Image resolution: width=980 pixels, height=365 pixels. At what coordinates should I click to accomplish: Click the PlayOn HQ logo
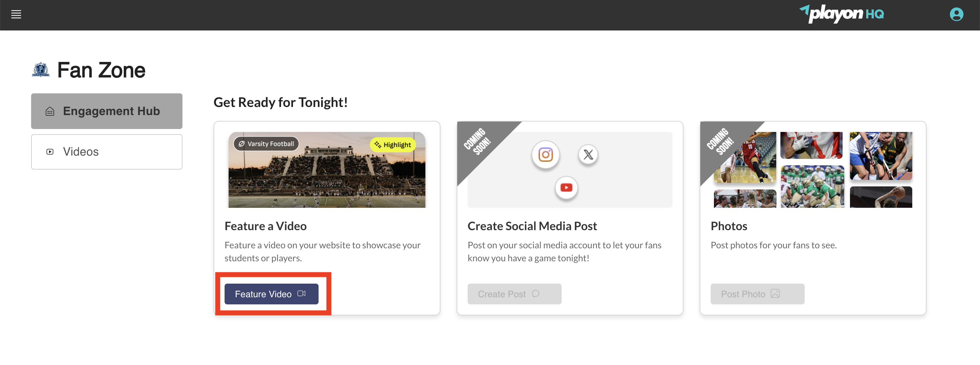click(842, 14)
